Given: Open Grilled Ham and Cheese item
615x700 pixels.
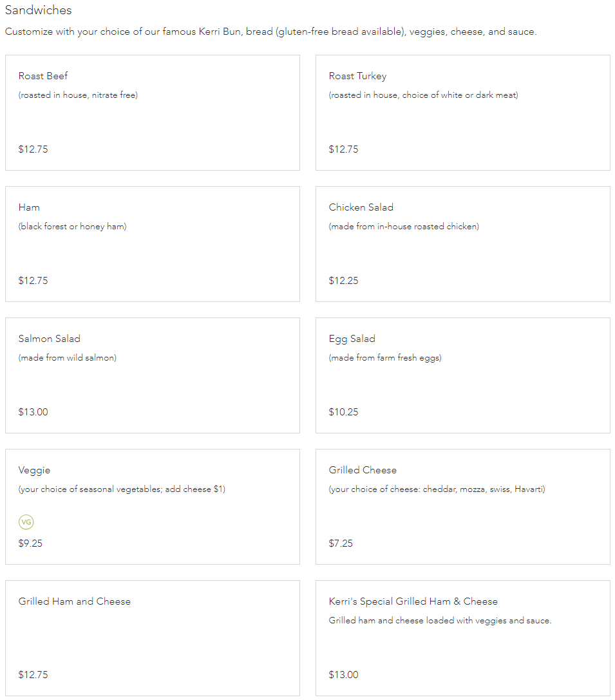Looking at the screenshot, I should click(x=153, y=638).
